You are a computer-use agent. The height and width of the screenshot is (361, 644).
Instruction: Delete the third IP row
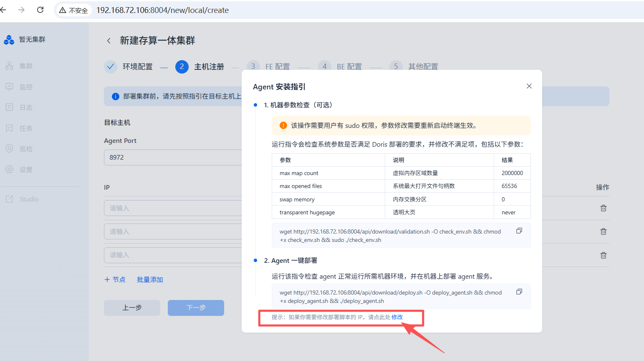[603, 255]
